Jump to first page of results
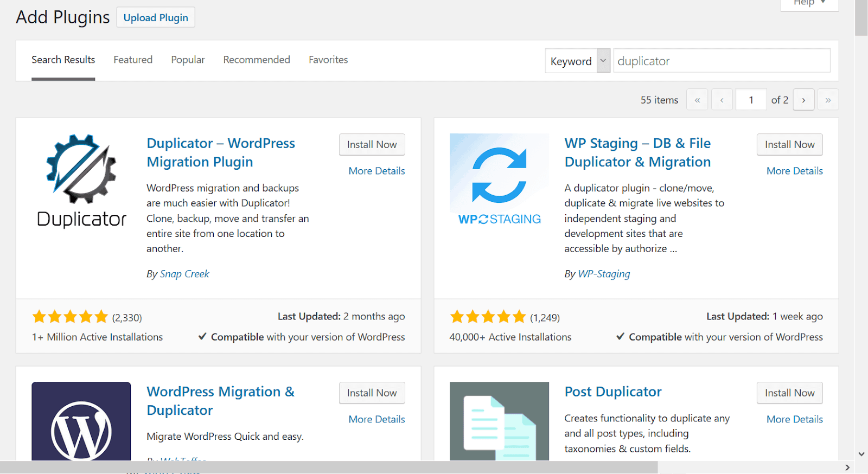Image resolution: width=868 pixels, height=474 pixels. 697,100
